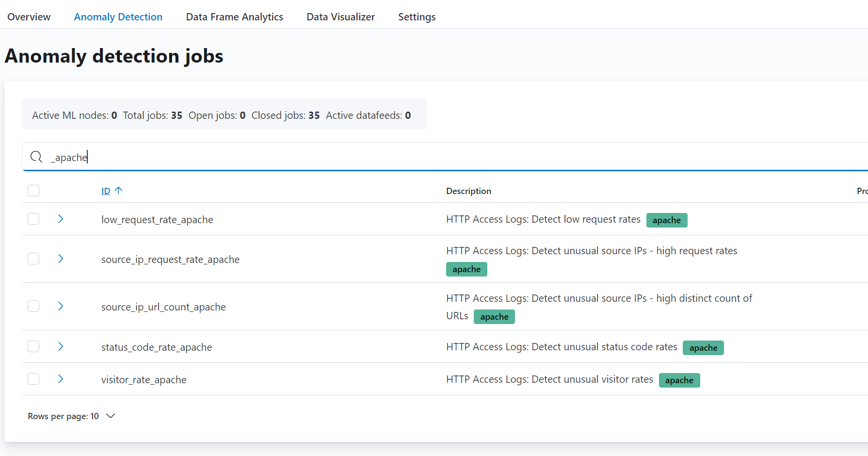Click apache badge on source_ip_request_rate_apache row

(466, 269)
